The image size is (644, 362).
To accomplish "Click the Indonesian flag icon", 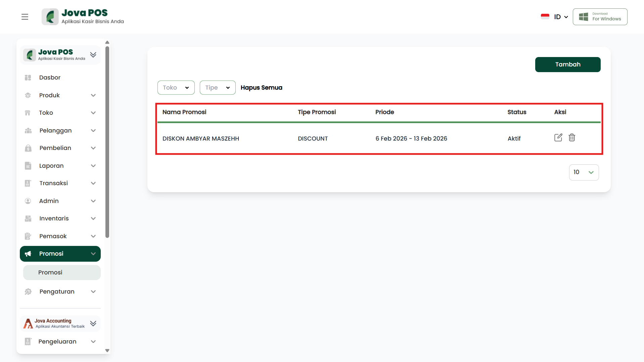I will coord(545,17).
